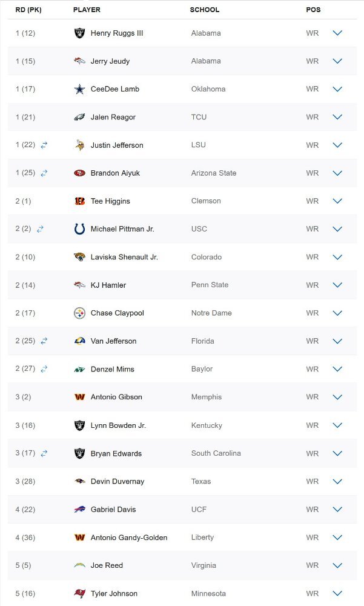Click the Rams logo beside Van Jefferson

tap(79, 341)
